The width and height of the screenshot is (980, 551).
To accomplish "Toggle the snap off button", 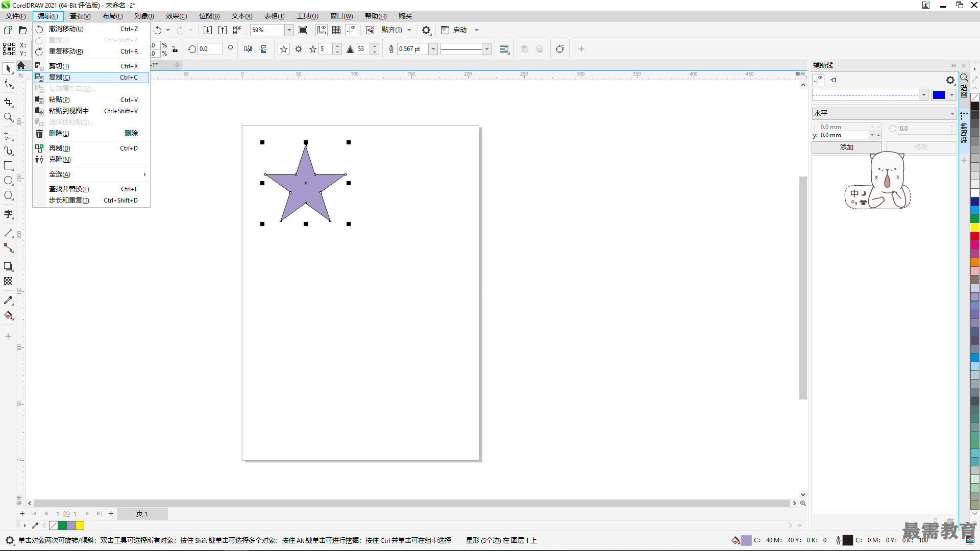I will pyautogui.click(x=370, y=30).
